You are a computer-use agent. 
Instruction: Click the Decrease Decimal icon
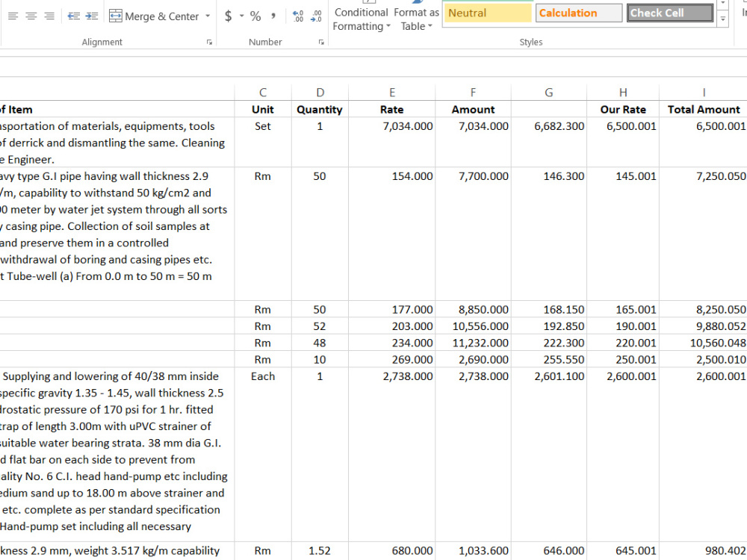(x=316, y=16)
